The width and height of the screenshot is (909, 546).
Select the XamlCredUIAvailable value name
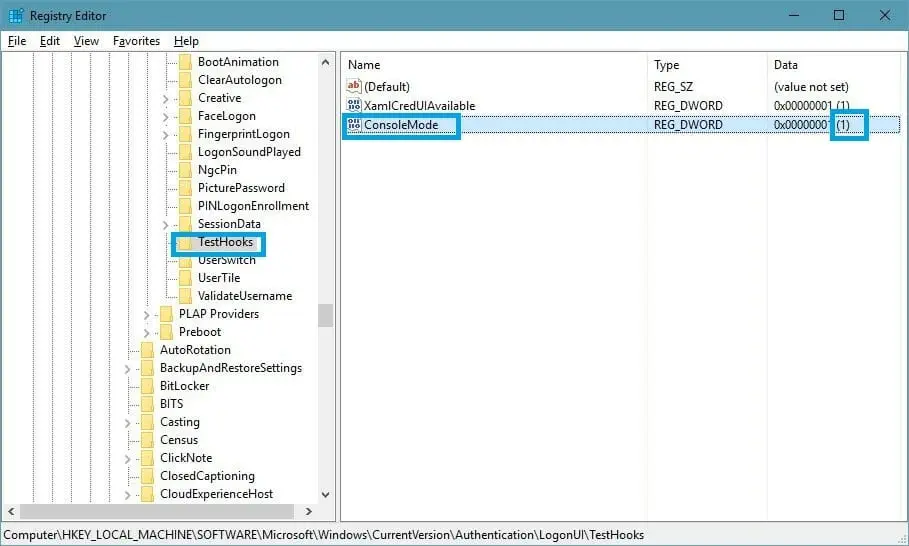pos(419,105)
